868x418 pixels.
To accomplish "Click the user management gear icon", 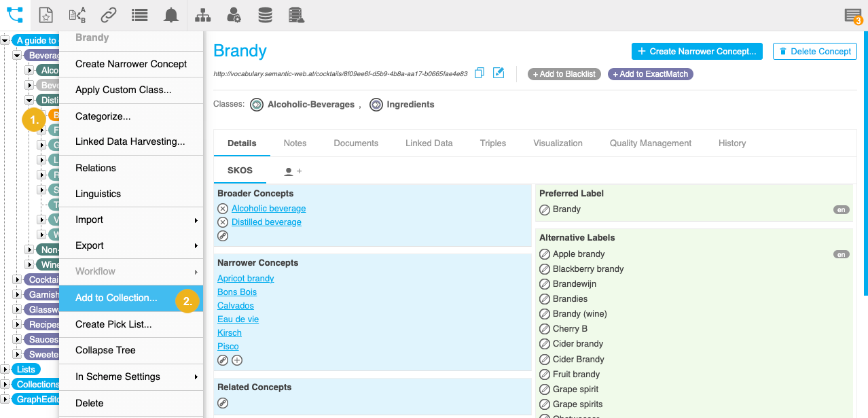I will (234, 15).
